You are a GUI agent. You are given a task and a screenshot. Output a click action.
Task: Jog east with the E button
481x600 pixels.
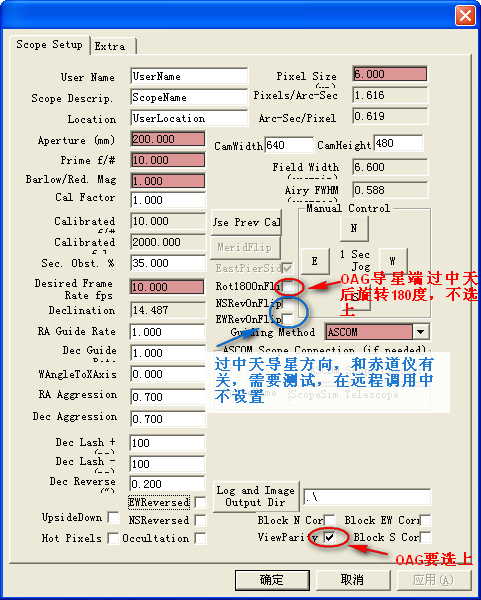(x=315, y=261)
